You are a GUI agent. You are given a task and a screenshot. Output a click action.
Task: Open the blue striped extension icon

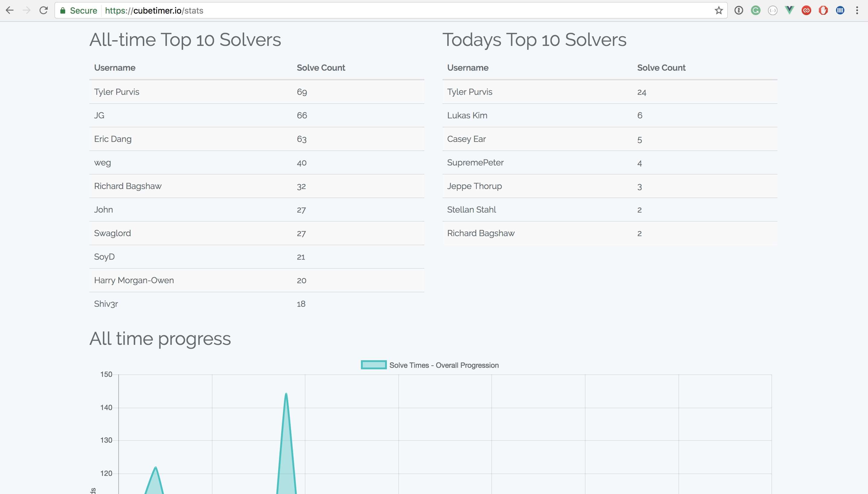coord(840,11)
